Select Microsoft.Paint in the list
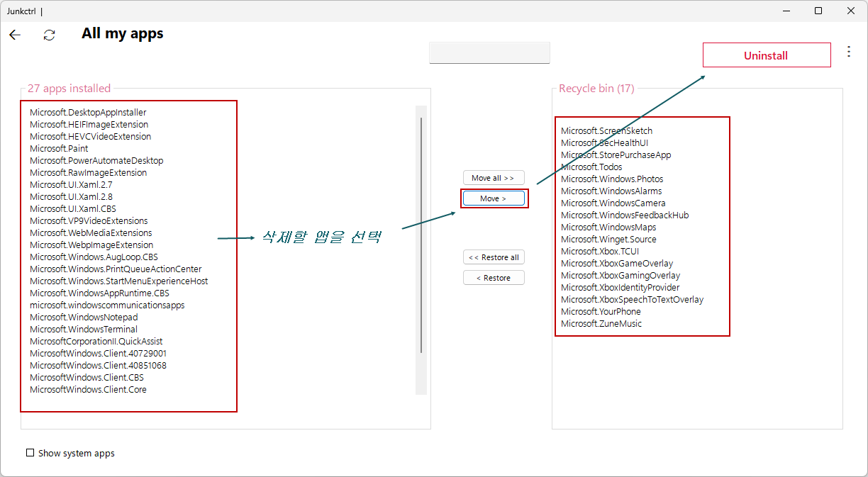868x477 pixels. (x=59, y=149)
